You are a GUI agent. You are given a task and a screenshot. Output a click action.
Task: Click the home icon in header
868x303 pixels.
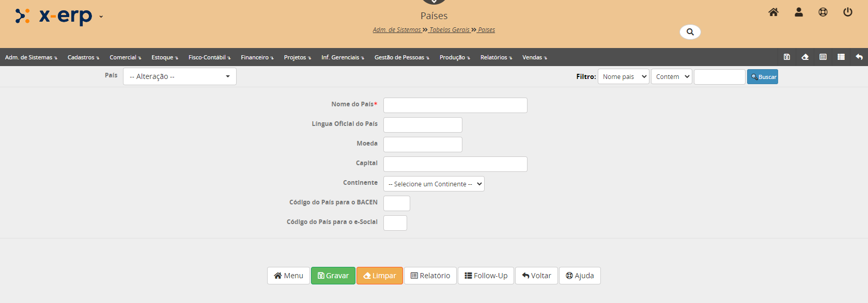point(773,12)
